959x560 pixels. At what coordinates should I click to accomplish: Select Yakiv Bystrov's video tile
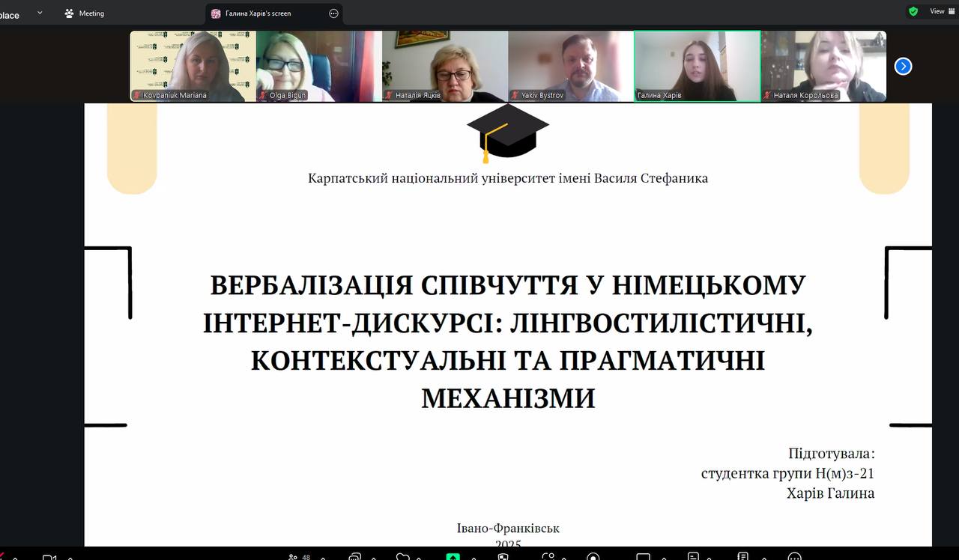(x=570, y=66)
